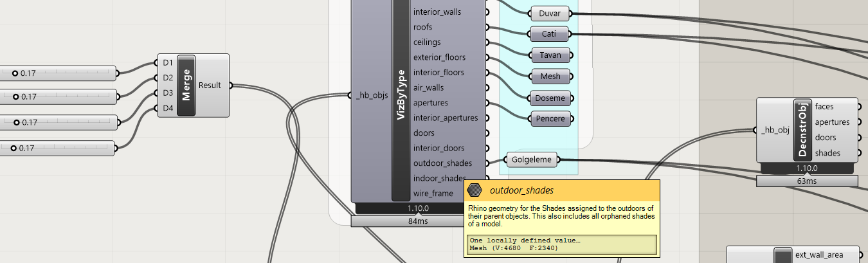Click the hexagon icon in outdoor_shades tooltip
This screenshot has width=868, height=263.
pyautogui.click(x=475, y=190)
